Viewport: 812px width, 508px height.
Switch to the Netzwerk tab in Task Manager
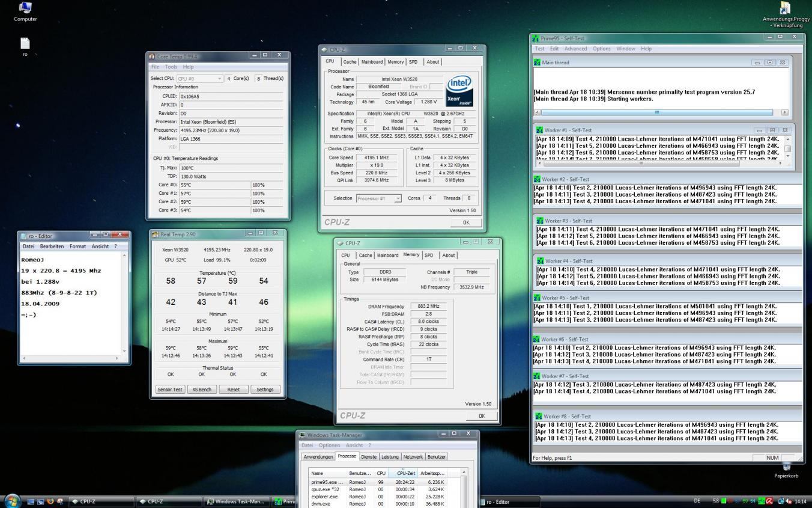[413, 457]
